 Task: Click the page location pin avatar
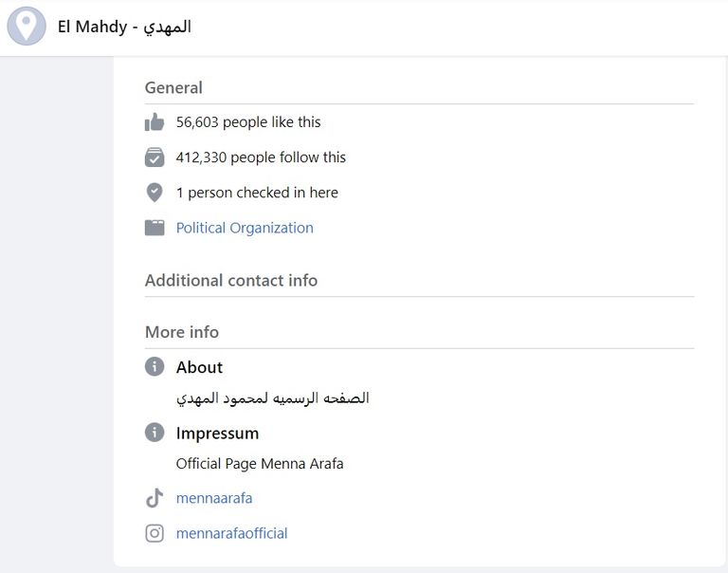click(x=27, y=27)
